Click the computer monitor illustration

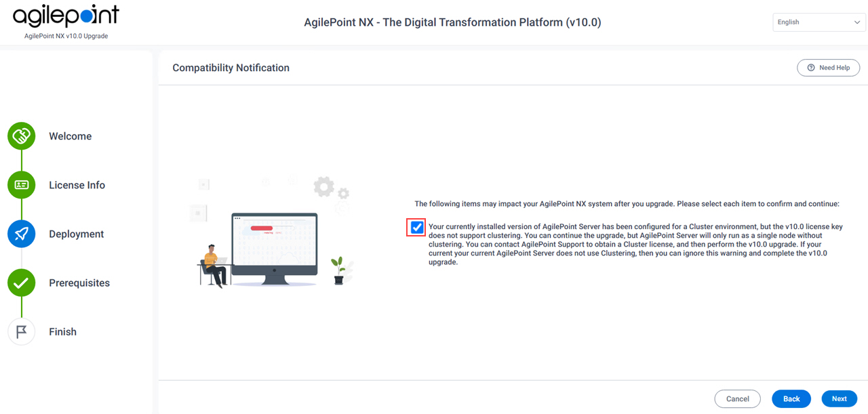tap(275, 248)
